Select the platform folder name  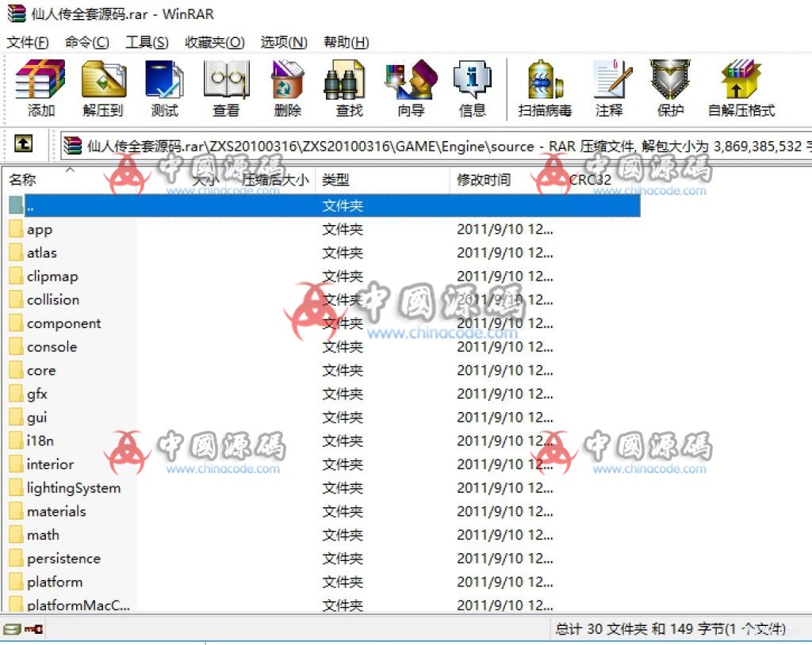[55, 582]
